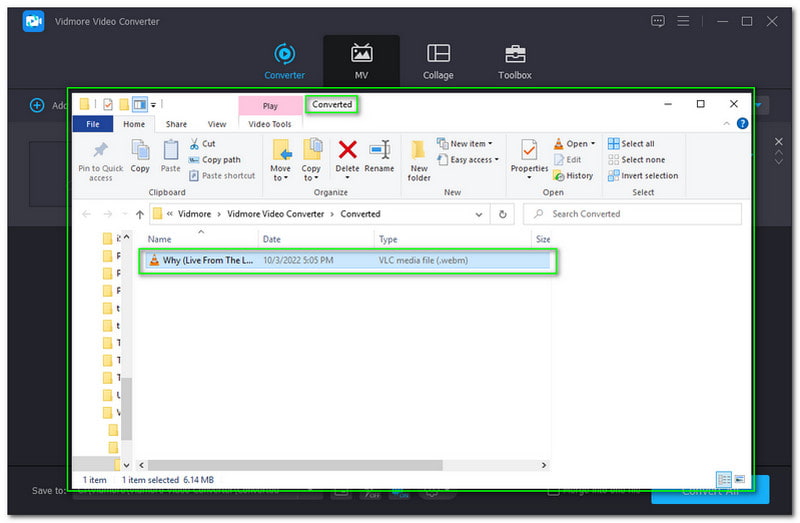
Task: Expand the address bar history dropdown
Action: point(479,214)
